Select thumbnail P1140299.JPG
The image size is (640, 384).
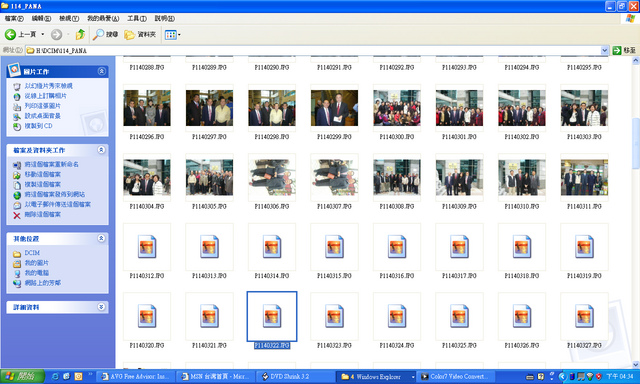(x=334, y=108)
